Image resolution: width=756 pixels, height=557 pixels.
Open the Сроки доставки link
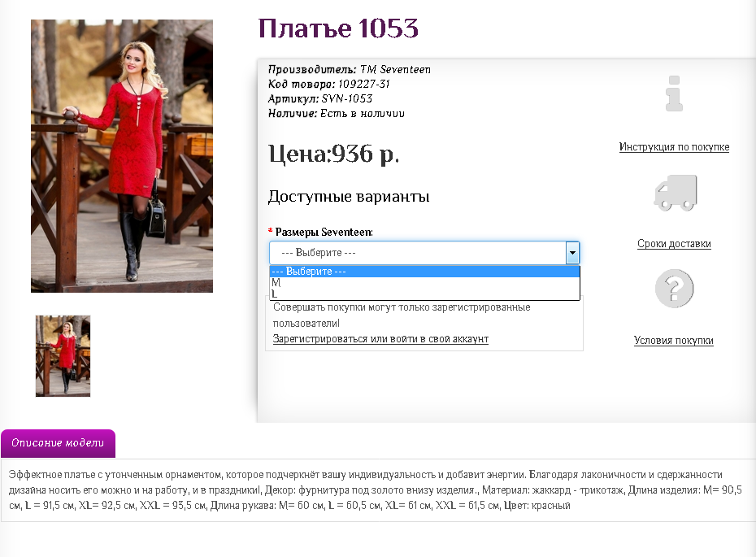[674, 244]
